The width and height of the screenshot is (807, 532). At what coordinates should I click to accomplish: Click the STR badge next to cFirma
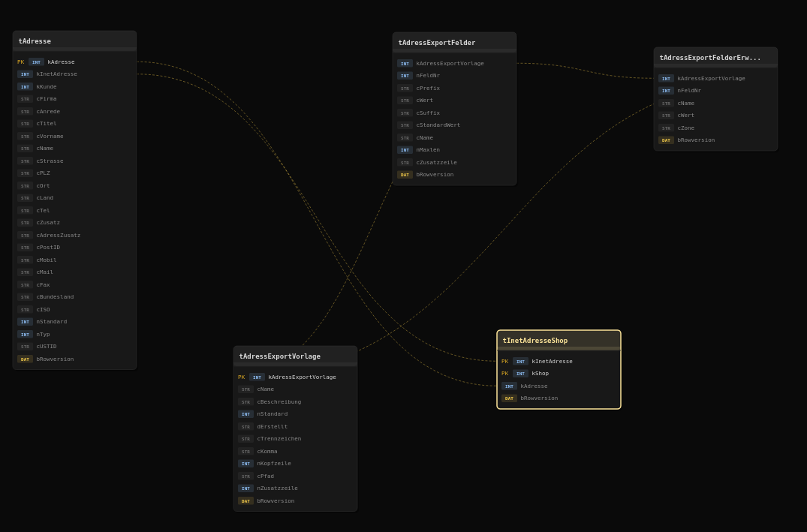[x=25, y=99]
